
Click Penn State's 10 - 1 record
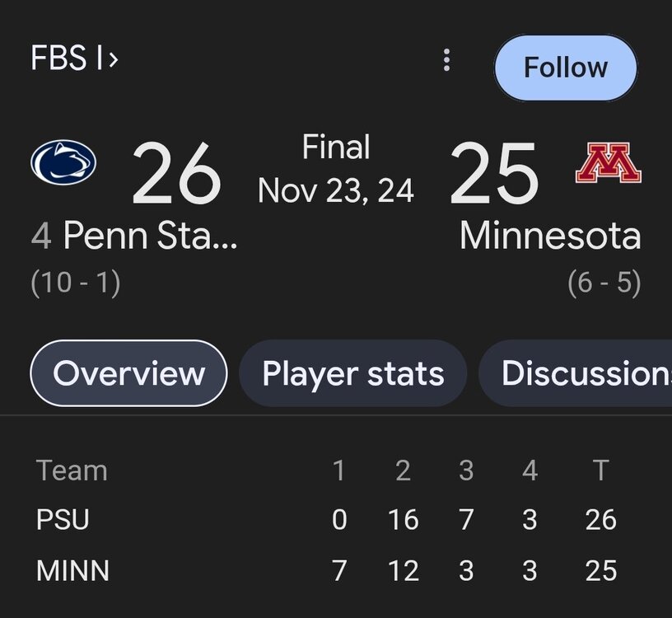(76, 283)
